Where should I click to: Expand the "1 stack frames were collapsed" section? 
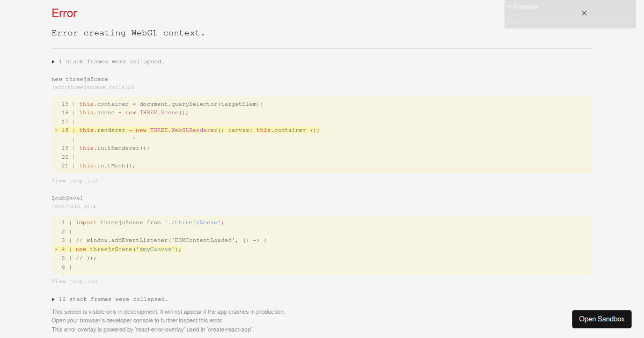tap(107, 61)
